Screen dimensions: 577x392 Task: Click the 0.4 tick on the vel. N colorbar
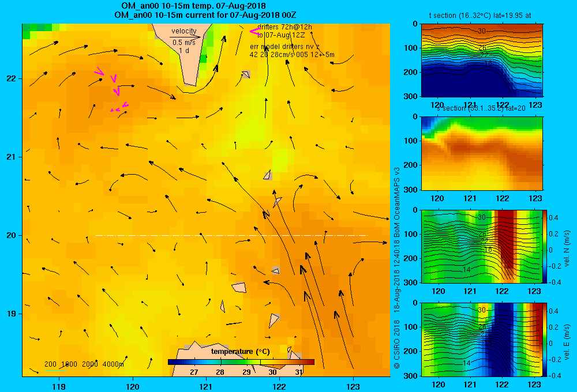click(553, 218)
